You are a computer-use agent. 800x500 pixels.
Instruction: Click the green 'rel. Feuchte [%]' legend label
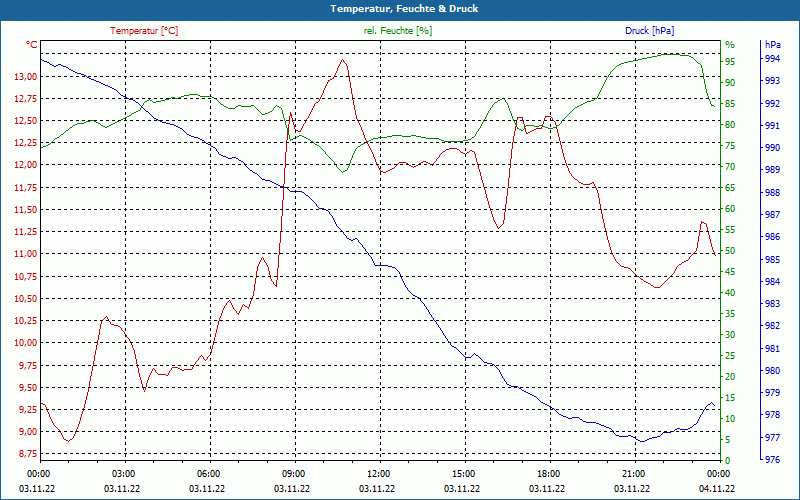point(398,31)
